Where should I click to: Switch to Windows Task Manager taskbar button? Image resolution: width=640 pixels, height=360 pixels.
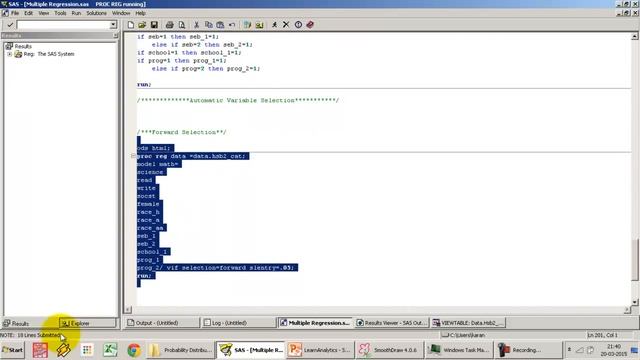click(458, 350)
